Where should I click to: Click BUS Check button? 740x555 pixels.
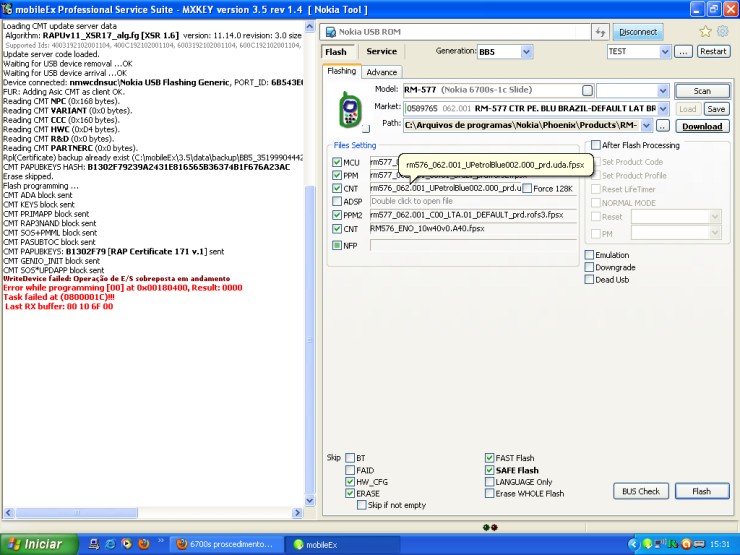(x=641, y=491)
